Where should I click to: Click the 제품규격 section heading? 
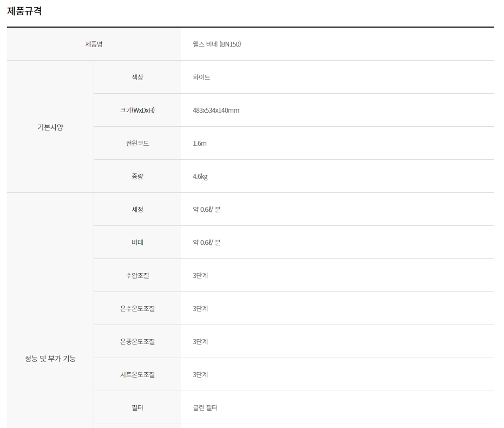coord(24,11)
